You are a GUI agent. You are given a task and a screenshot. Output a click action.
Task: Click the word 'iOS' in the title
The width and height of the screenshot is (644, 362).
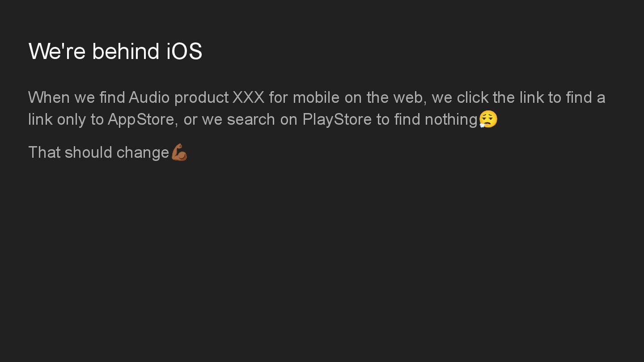184,51
